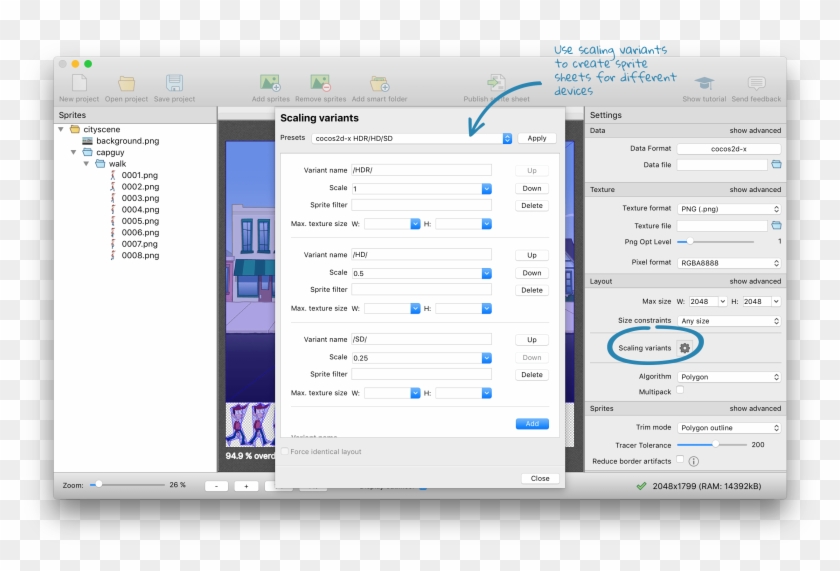Select background.png thumbnail icon
840x571 pixels.
click(87, 141)
